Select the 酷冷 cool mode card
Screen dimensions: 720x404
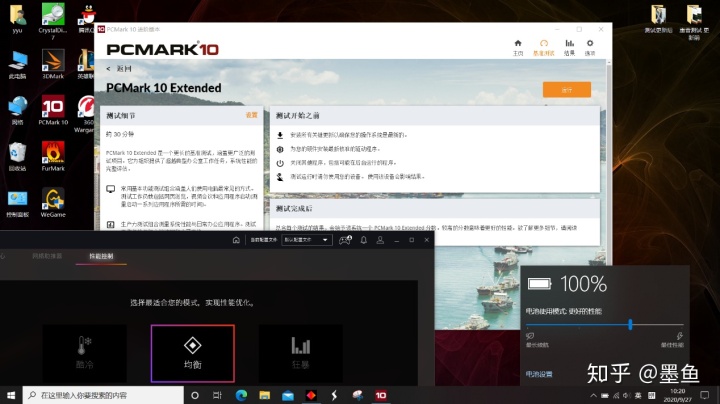(84, 354)
